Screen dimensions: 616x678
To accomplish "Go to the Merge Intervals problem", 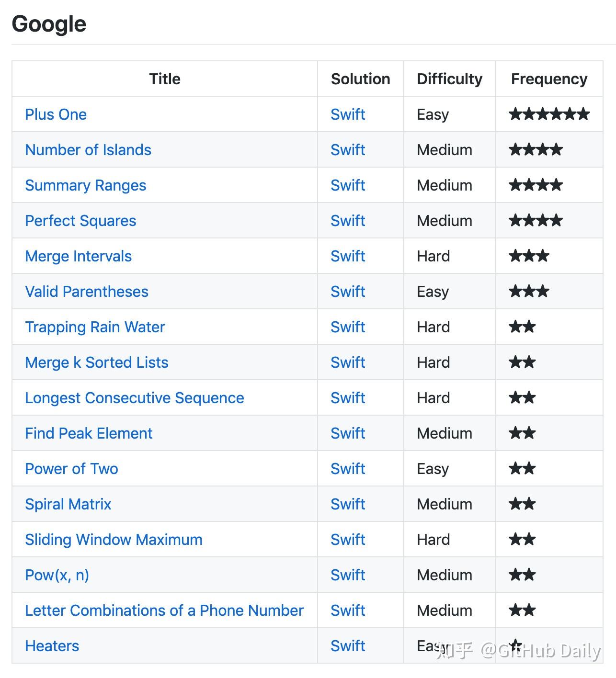I will 78,256.
